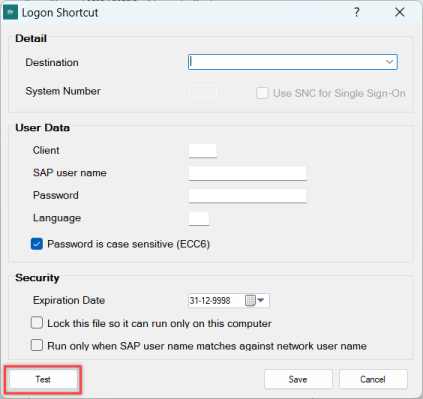Click the System Number field
The width and height of the screenshot is (423, 399).
[x=203, y=91]
